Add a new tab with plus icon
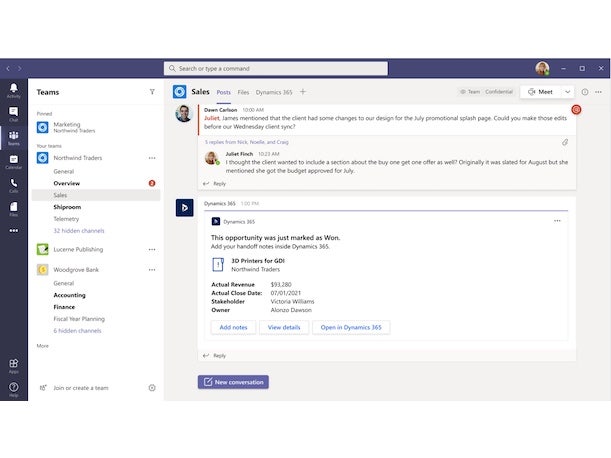611x458 pixels. point(303,92)
